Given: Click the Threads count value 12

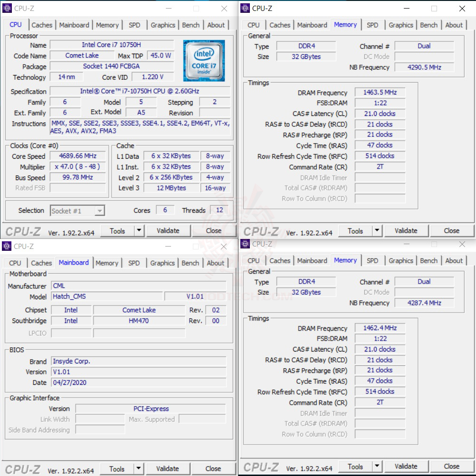Looking at the screenshot, I should [219, 210].
